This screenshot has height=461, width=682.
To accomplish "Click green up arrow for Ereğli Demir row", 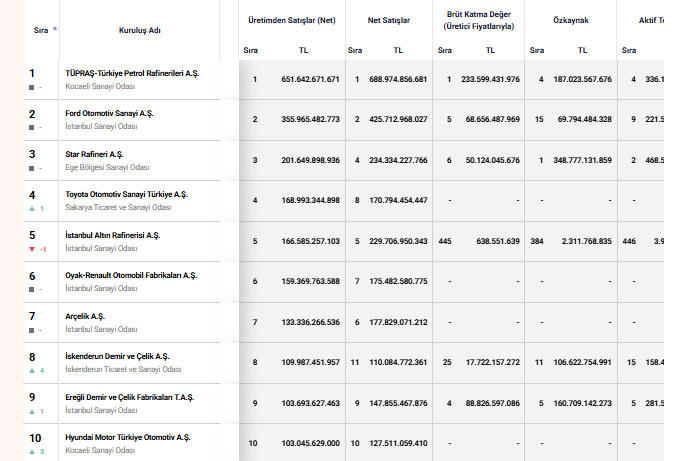I will coord(32,411).
